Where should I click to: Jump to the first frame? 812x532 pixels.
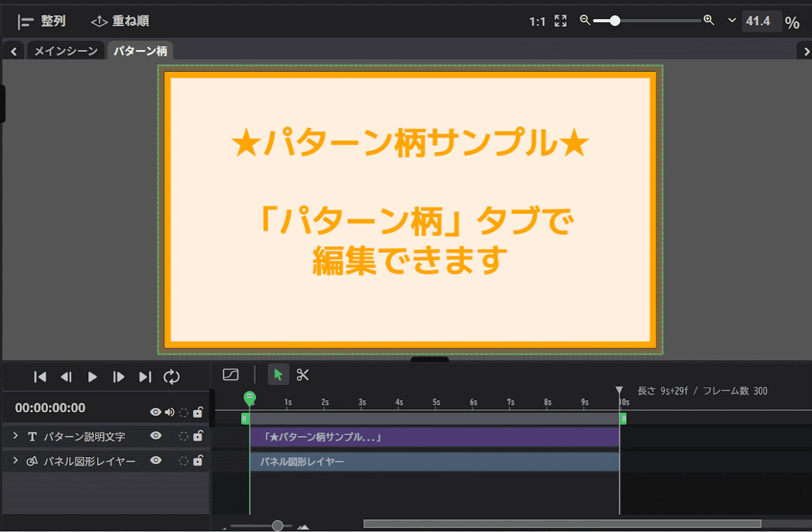pos(40,377)
